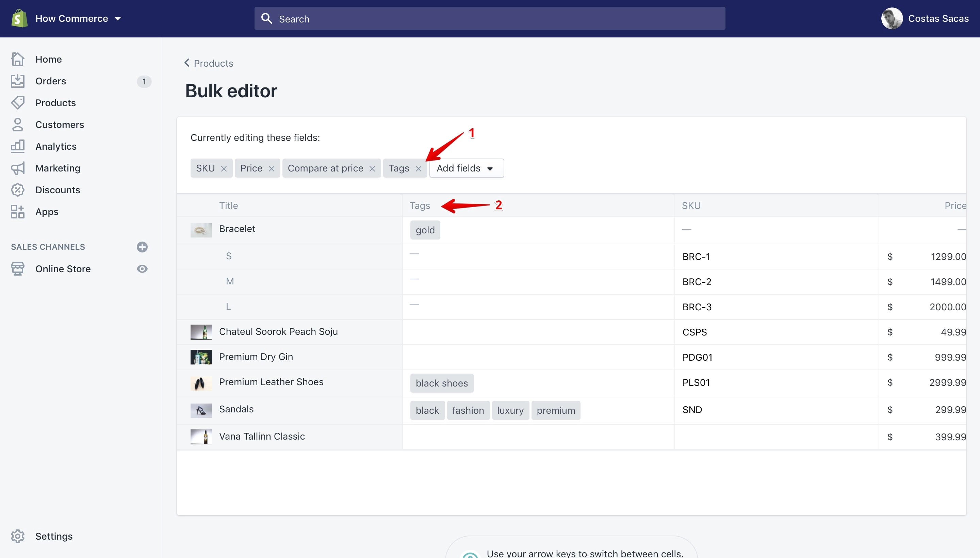The image size is (980, 558).
Task: Click the SKU column header
Action: point(691,206)
